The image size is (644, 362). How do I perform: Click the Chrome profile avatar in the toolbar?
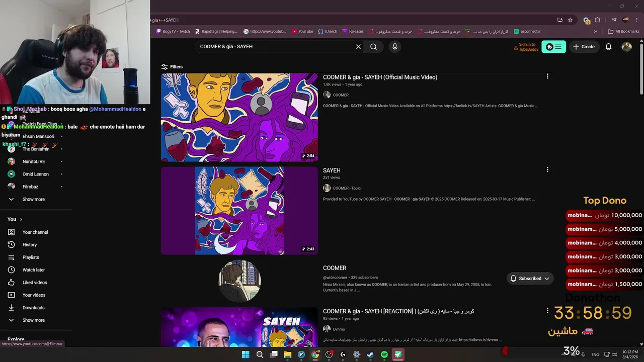[x=626, y=20]
